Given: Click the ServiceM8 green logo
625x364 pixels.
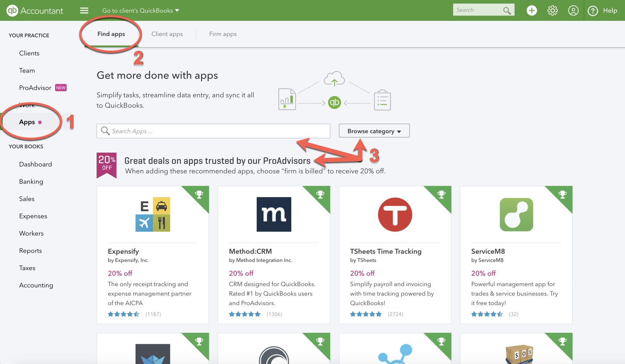Looking at the screenshot, I should click(516, 214).
